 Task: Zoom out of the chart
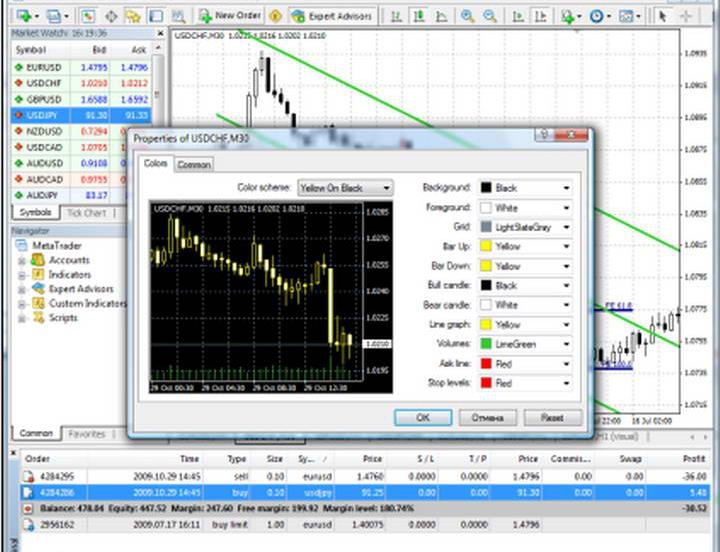pos(490,17)
